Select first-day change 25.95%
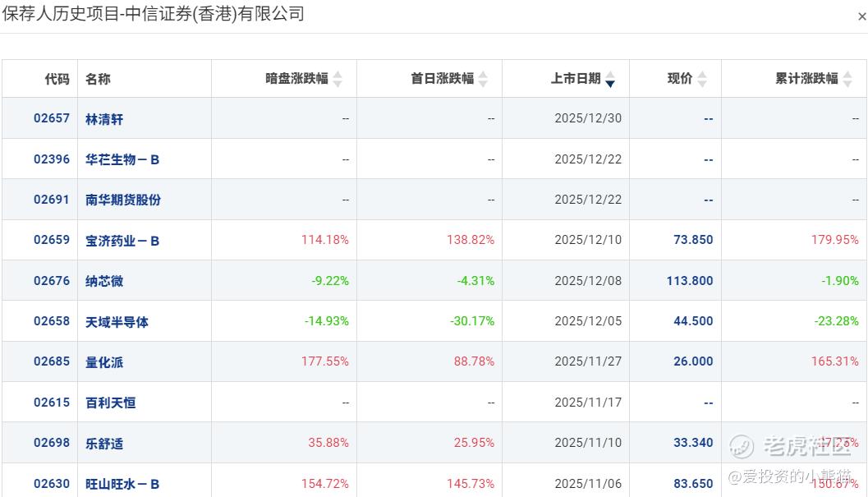The image size is (868, 497). click(x=474, y=442)
